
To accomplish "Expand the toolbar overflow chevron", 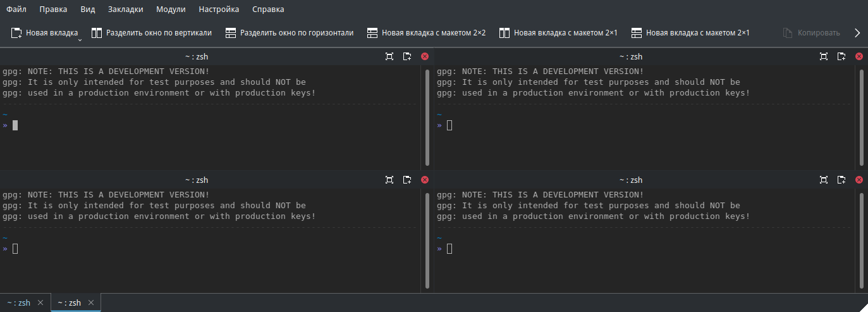I will pos(857,33).
